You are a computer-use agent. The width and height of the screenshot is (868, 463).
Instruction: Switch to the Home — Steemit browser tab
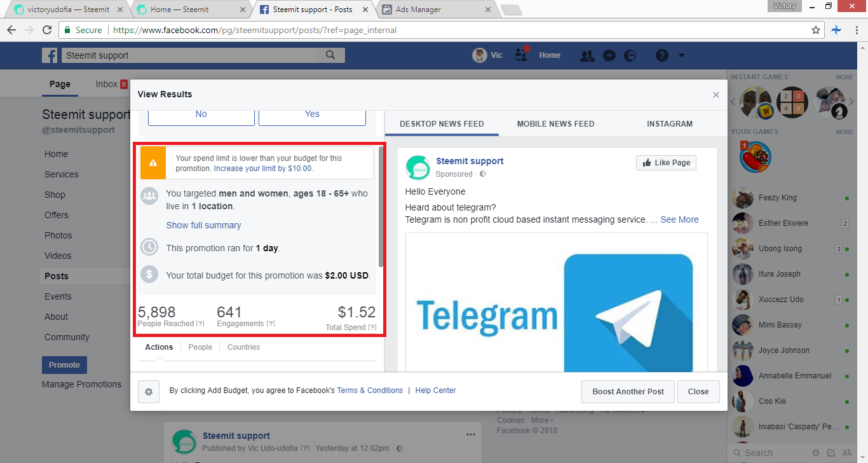click(189, 10)
